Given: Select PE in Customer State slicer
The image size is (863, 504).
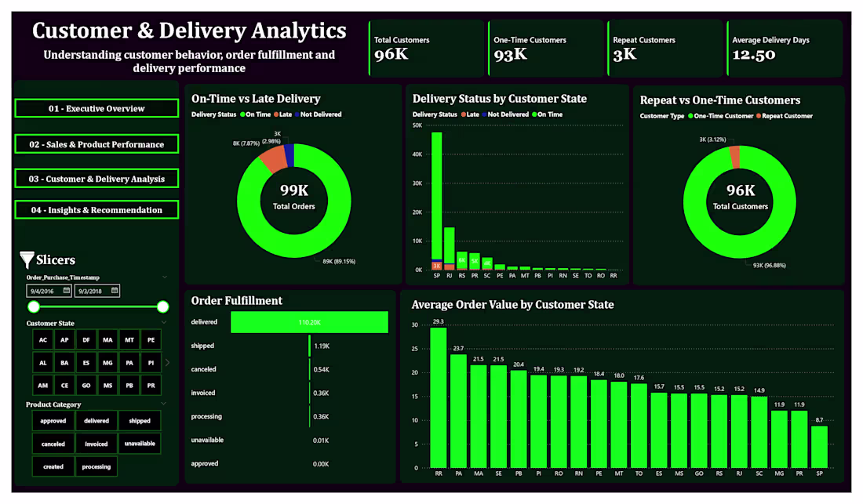Looking at the screenshot, I should point(151,339).
